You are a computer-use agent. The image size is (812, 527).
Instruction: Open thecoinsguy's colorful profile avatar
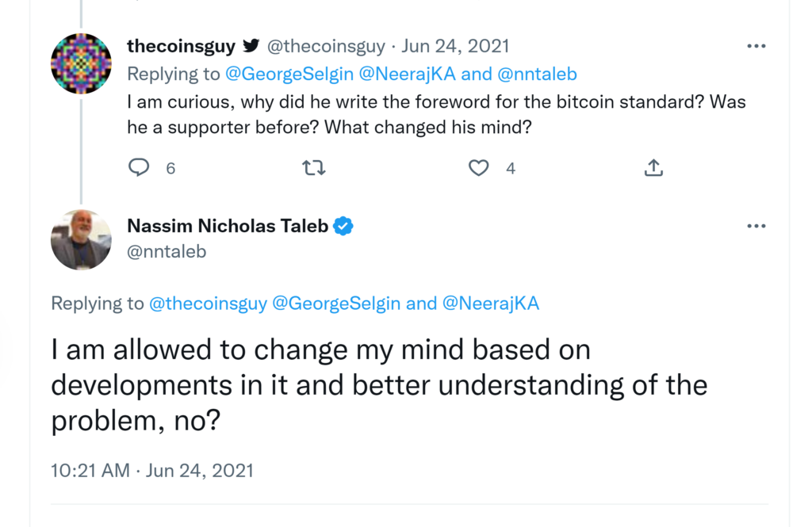pos(81,63)
